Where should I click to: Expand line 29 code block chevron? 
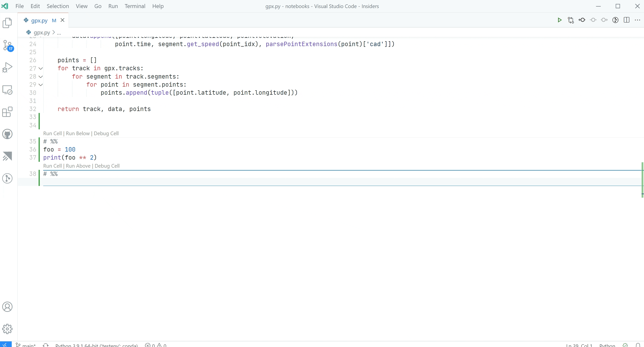tap(41, 85)
